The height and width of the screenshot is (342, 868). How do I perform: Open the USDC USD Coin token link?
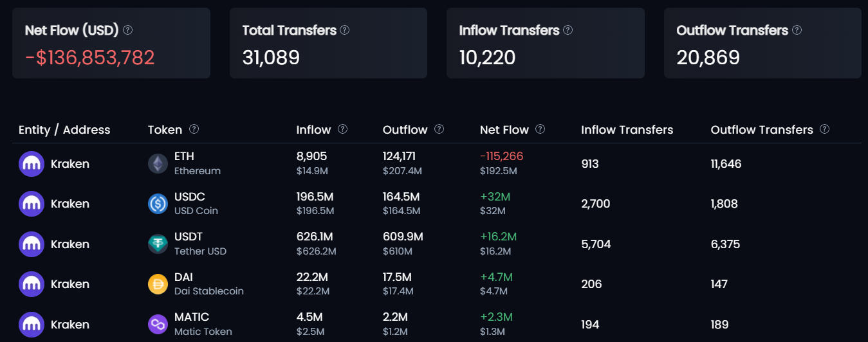tap(196, 204)
